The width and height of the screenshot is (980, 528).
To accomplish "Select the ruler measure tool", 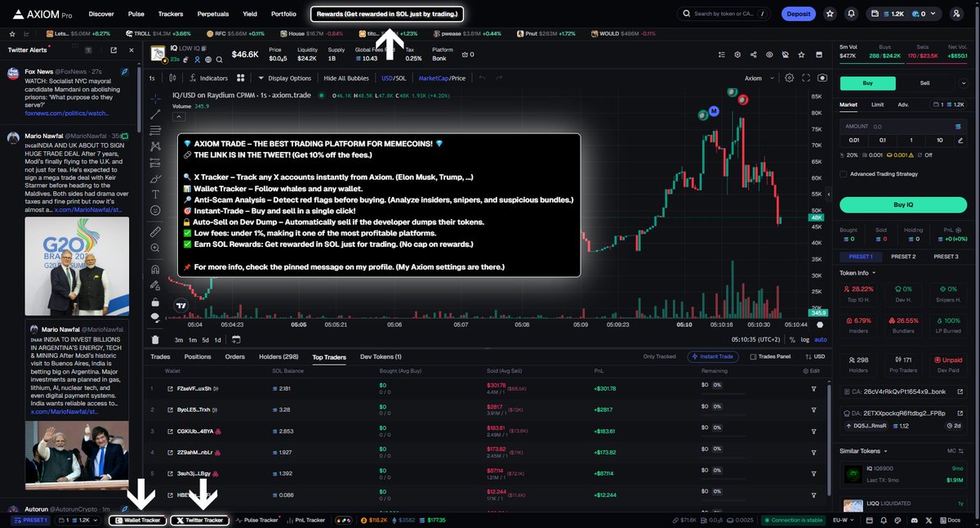I will [155, 232].
